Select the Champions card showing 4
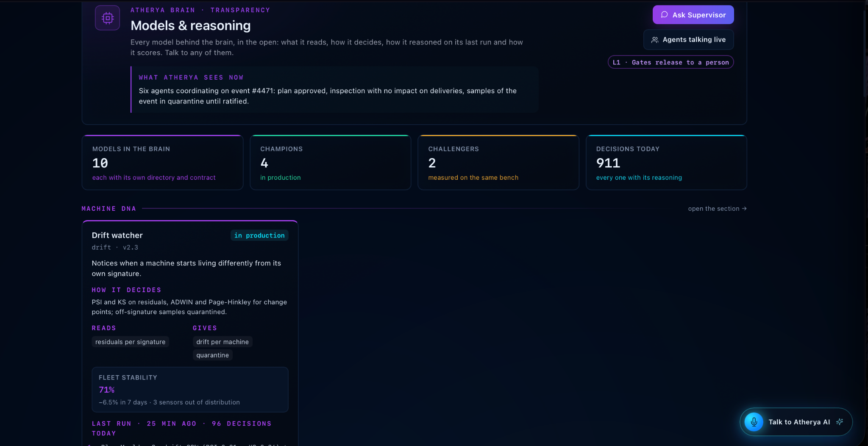The height and width of the screenshot is (446, 868). [330, 162]
